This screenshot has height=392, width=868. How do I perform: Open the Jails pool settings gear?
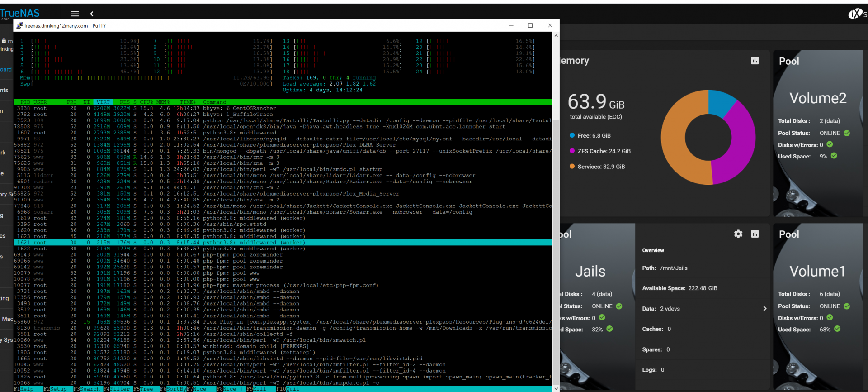click(738, 234)
